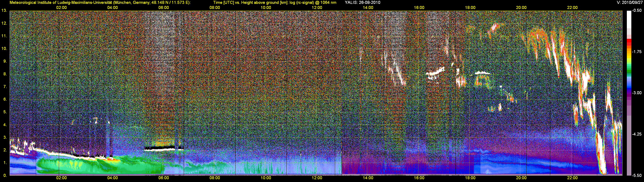Click the '-4.25' color scale value
This screenshot has height=182, width=644.
(x=637, y=134)
